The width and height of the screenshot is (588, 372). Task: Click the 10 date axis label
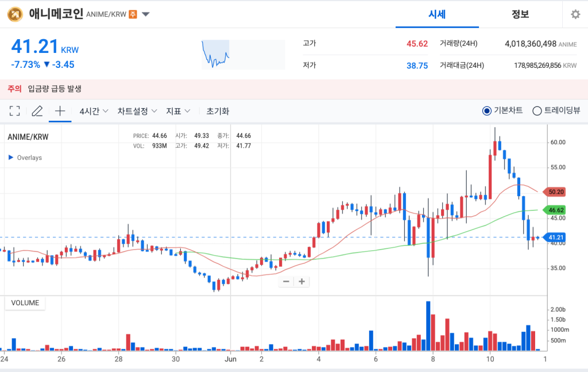click(x=490, y=359)
